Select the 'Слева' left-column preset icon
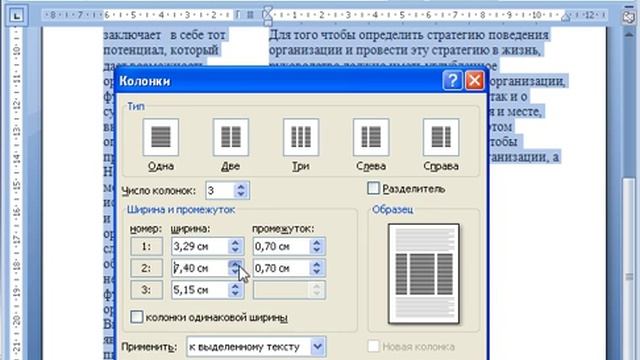The width and height of the screenshot is (640, 360). coord(371,137)
